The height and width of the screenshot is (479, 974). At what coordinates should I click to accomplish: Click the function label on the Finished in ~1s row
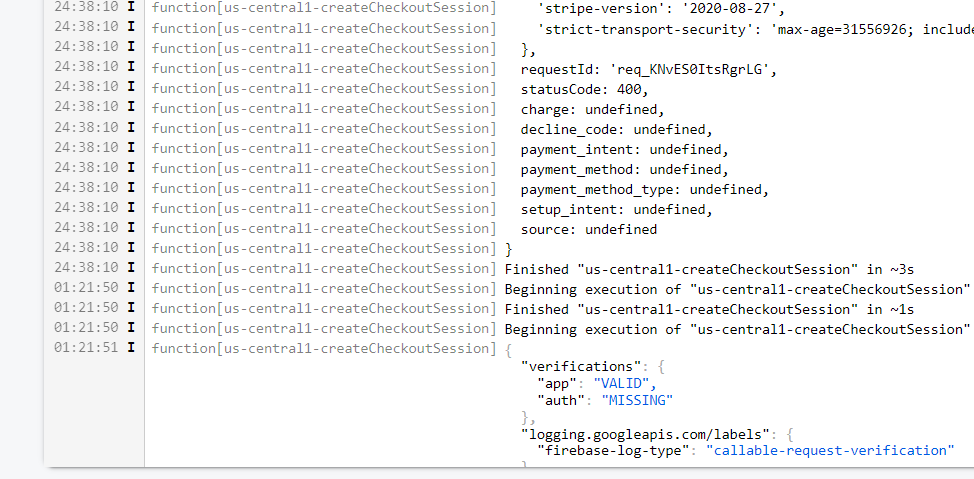(x=324, y=309)
